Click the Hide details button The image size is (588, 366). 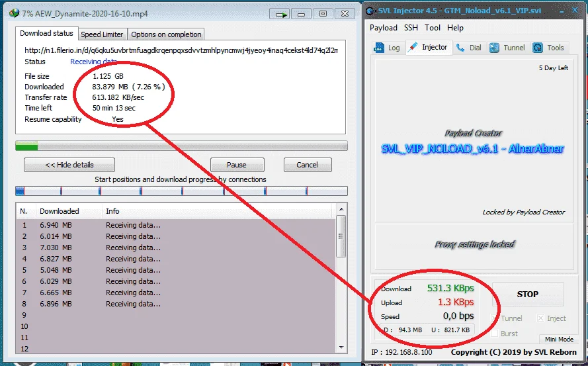click(x=69, y=165)
